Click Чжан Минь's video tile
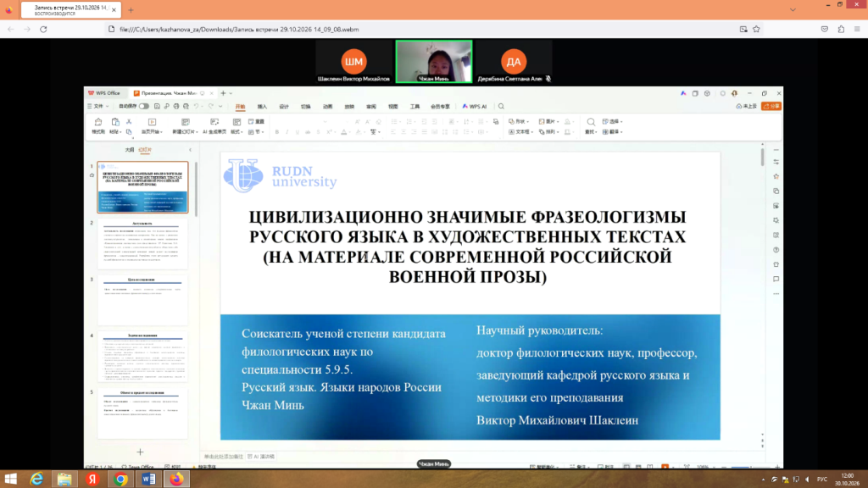Screen dimensions: 868x488 click(434, 61)
